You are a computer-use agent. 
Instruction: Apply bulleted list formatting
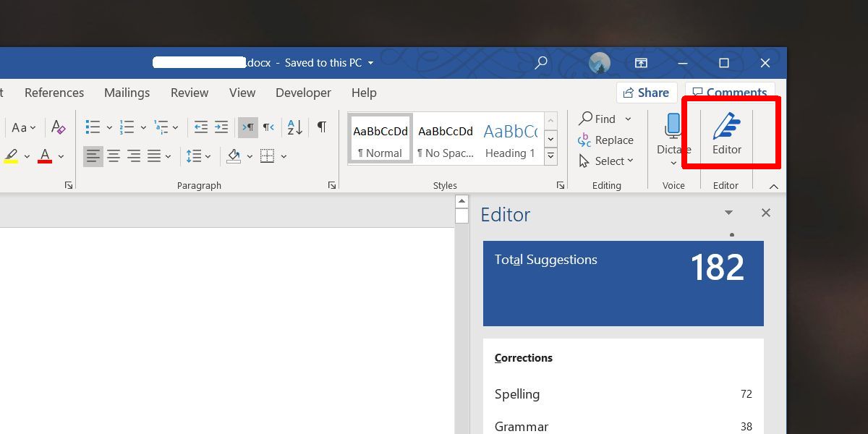[93, 127]
